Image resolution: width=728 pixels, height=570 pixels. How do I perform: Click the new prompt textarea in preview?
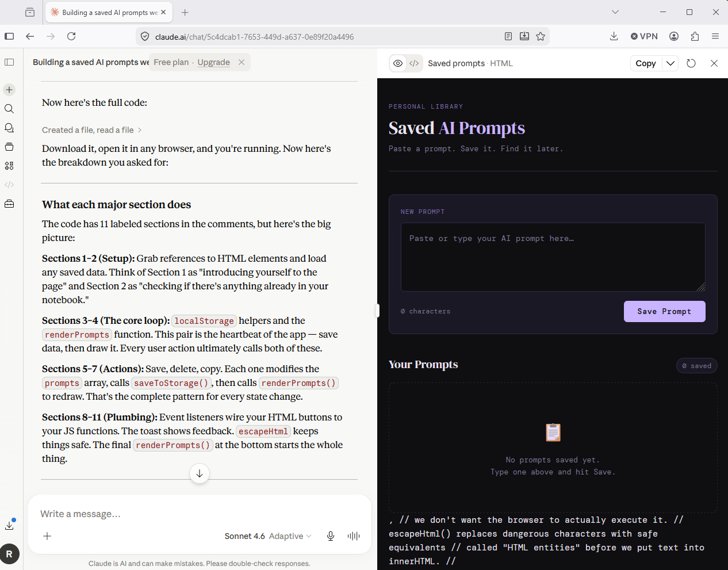click(553, 257)
